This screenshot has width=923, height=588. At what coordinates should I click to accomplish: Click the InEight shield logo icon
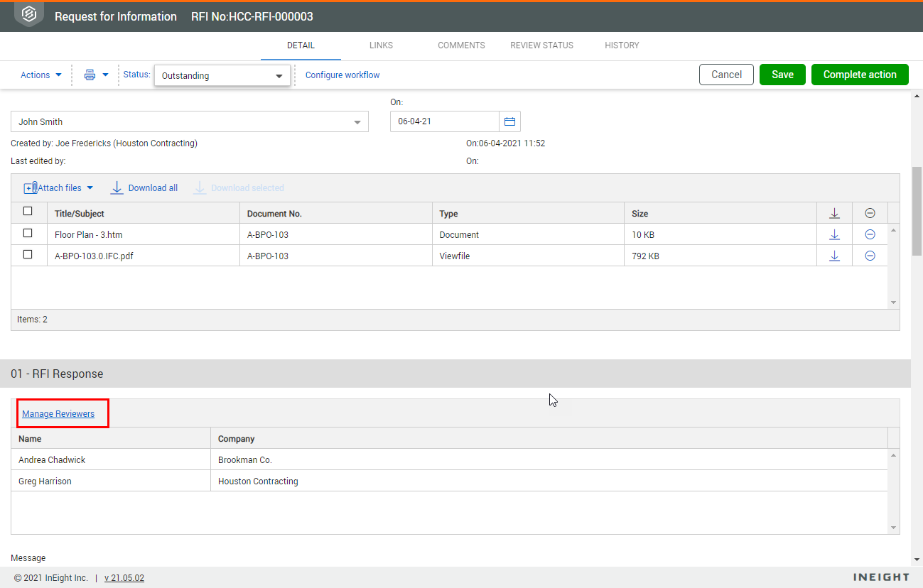(x=29, y=15)
